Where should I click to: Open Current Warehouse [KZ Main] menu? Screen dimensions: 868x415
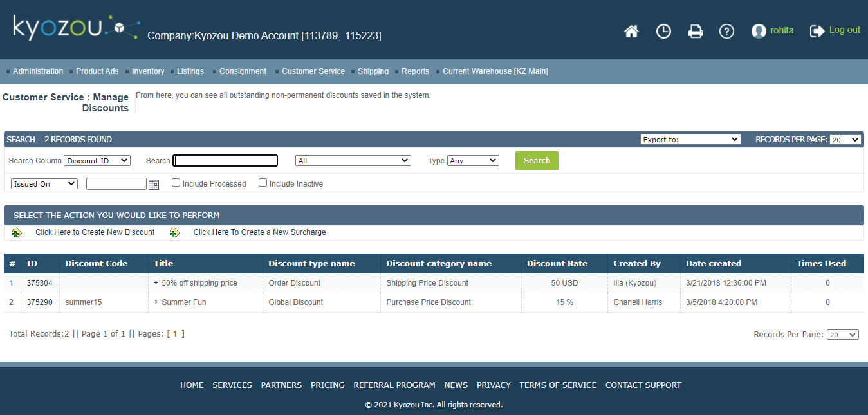pyautogui.click(x=495, y=71)
